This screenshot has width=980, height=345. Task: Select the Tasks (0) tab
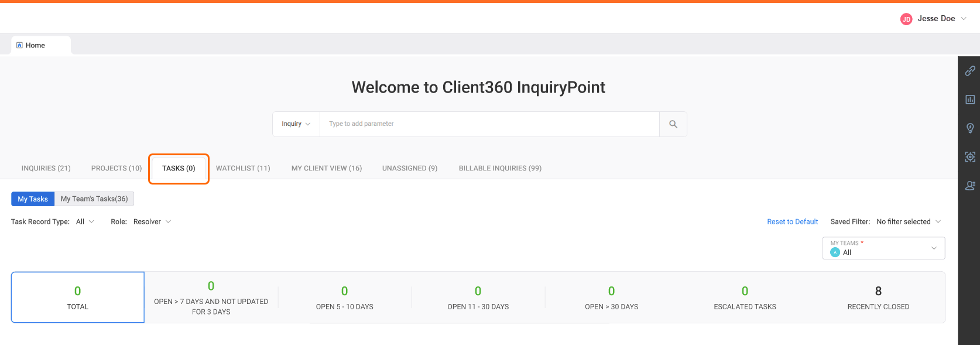179,169
